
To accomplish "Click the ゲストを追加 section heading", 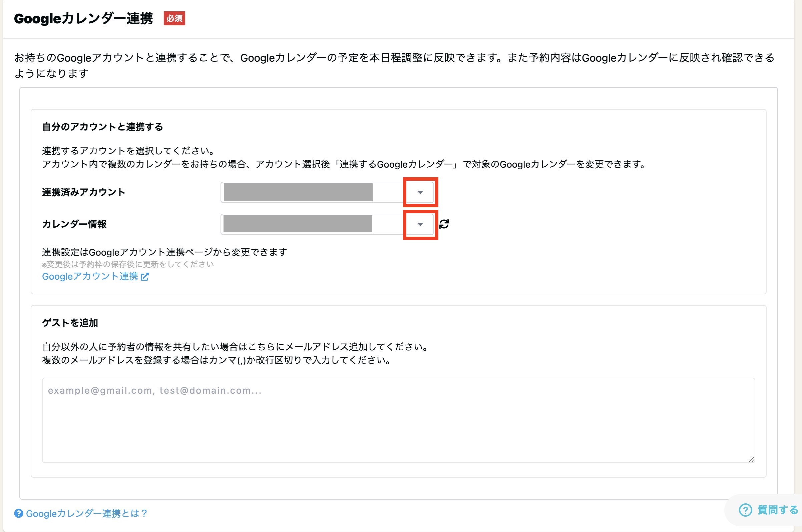I will pyautogui.click(x=70, y=323).
